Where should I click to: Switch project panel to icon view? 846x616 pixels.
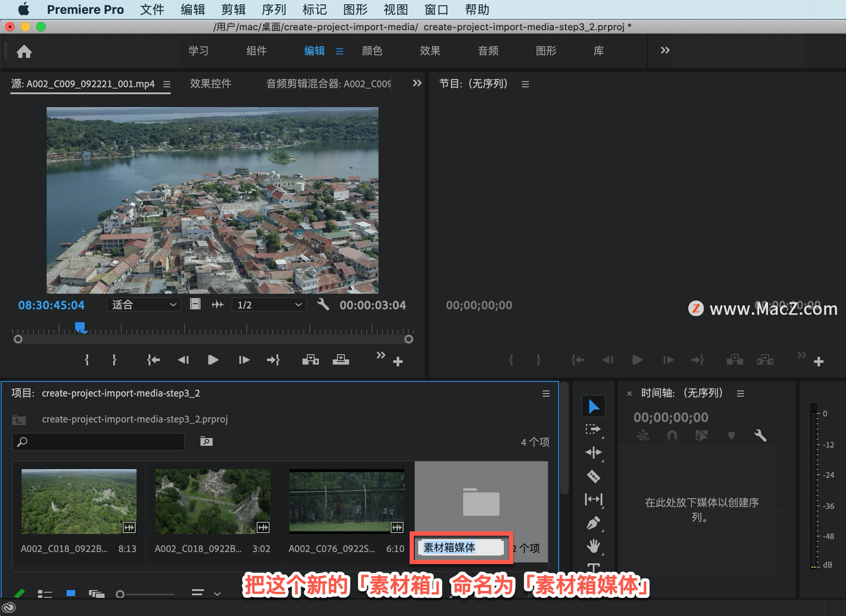[x=70, y=594]
